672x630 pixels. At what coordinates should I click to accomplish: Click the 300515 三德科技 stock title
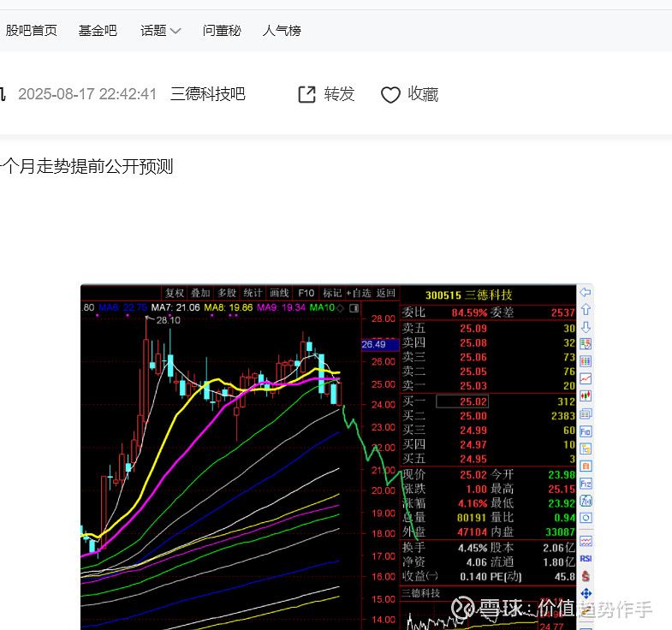(x=469, y=294)
